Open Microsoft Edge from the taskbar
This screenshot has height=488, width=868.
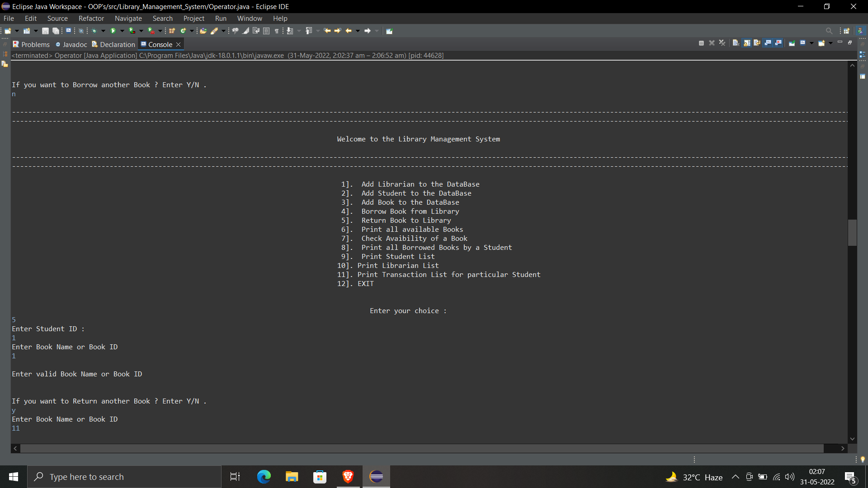click(264, 477)
